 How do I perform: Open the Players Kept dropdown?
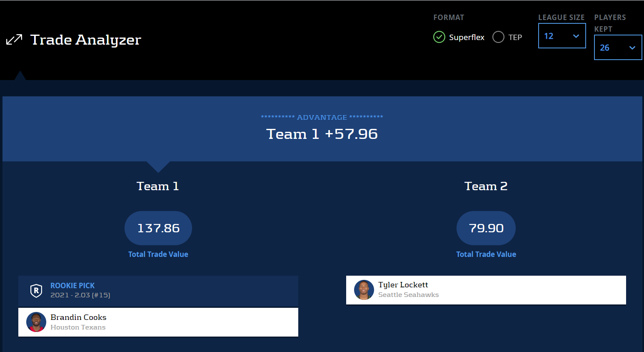coord(617,48)
